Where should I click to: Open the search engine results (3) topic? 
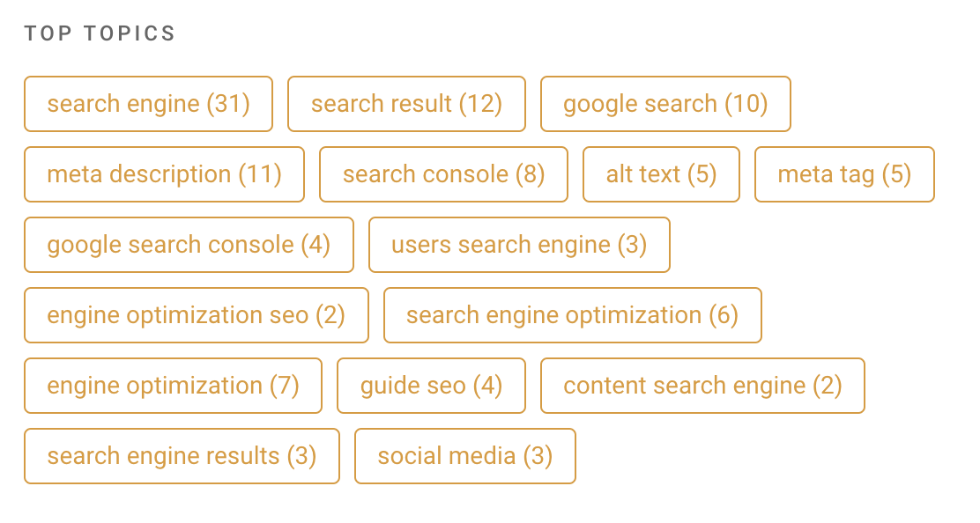pyautogui.click(x=181, y=456)
